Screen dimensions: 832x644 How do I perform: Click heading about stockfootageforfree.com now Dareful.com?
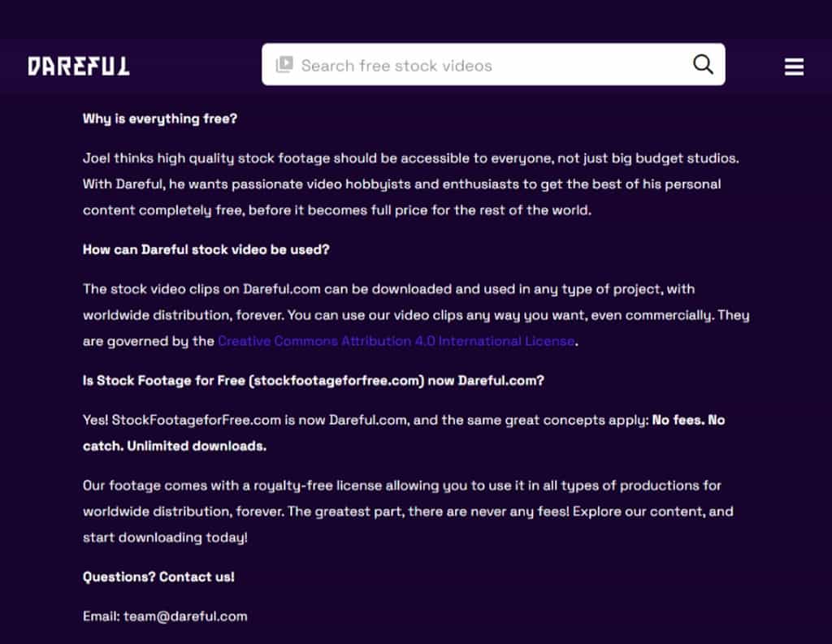tap(313, 380)
